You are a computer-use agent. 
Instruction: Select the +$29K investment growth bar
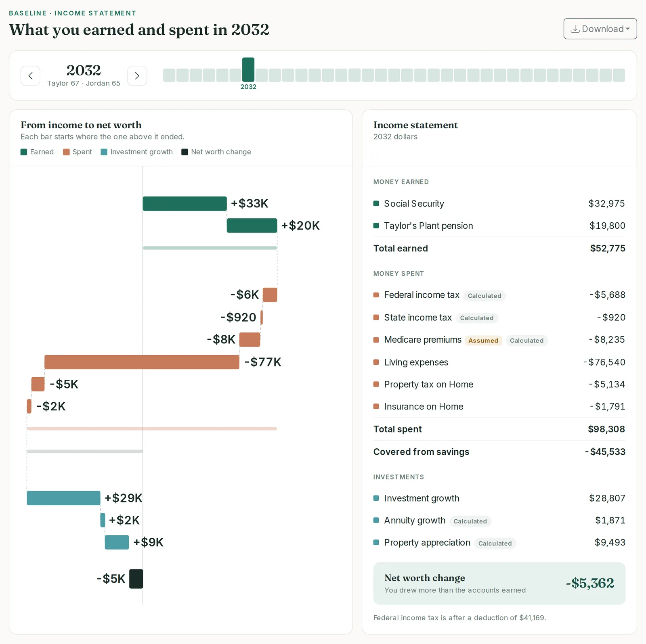pyautogui.click(x=63, y=498)
